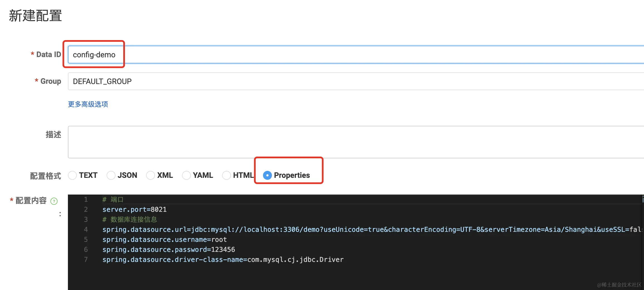Viewport: 644px width, 290px height.
Task: Click the 描述 description text area
Action: (x=356, y=142)
